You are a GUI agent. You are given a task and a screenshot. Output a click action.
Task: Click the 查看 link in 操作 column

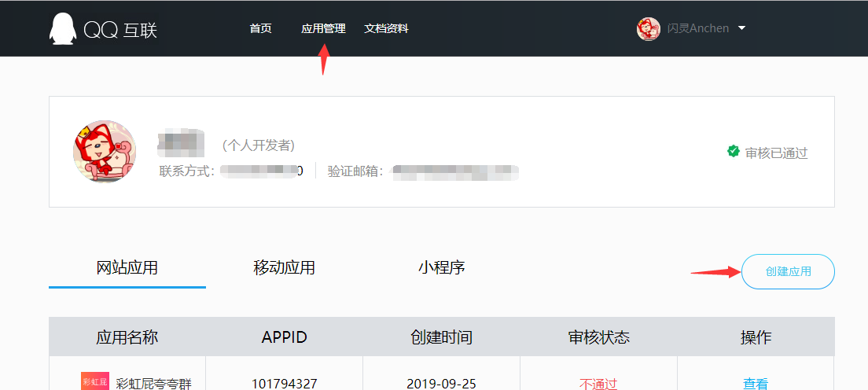click(x=755, y=383)
